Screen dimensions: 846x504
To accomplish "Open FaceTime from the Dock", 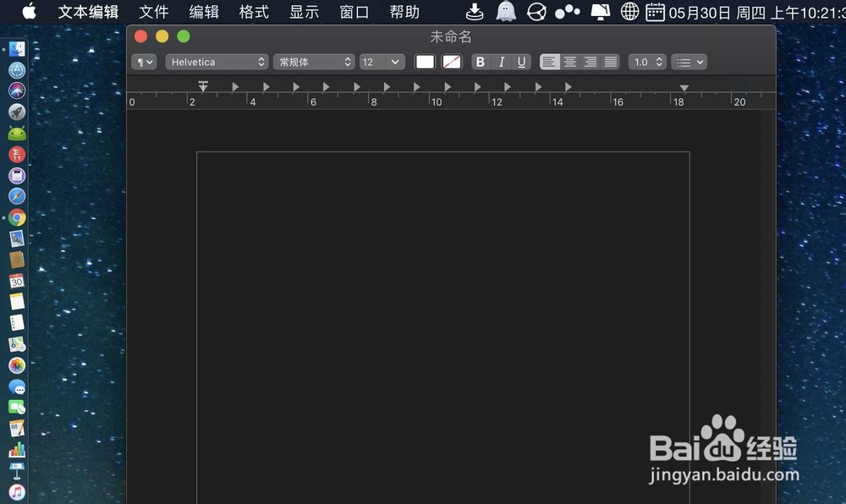I will click(x=17, y=408).
